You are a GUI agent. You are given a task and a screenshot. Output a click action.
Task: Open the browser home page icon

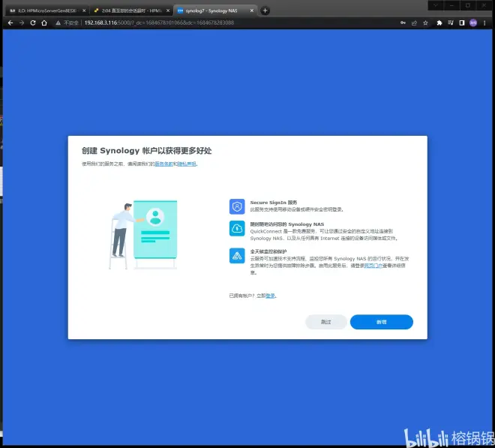click(x=44, y=23)
